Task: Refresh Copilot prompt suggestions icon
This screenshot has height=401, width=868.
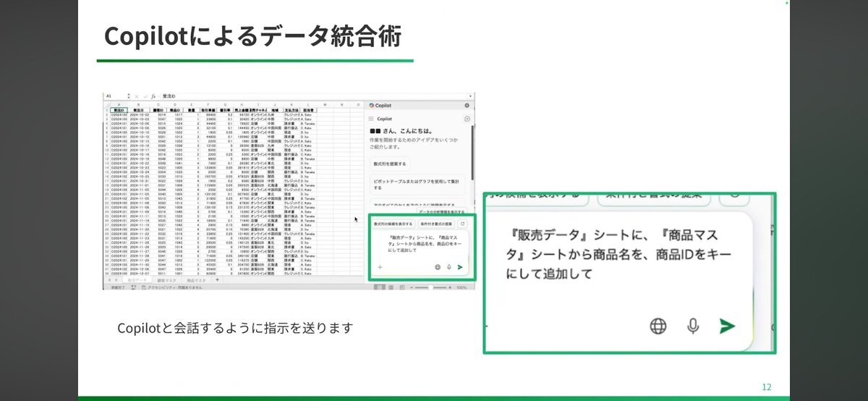Action: [x=464, y=224]
